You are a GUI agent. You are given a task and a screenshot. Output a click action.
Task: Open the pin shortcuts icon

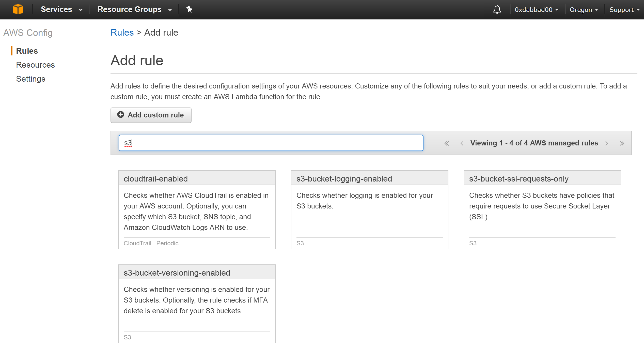[189, 9]
